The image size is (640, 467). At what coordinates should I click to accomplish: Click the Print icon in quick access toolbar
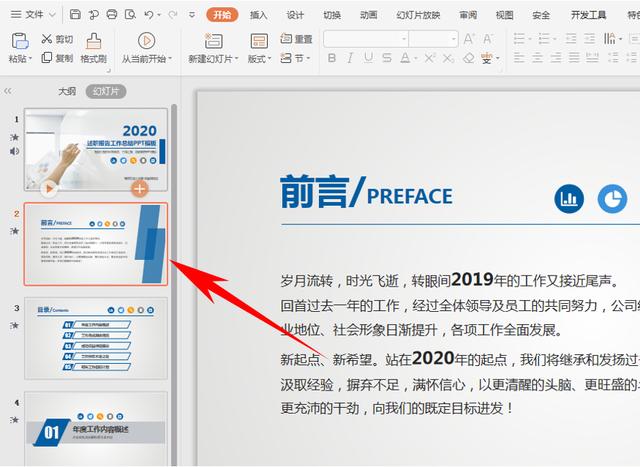pyautogui.click(x=111, y=15)
